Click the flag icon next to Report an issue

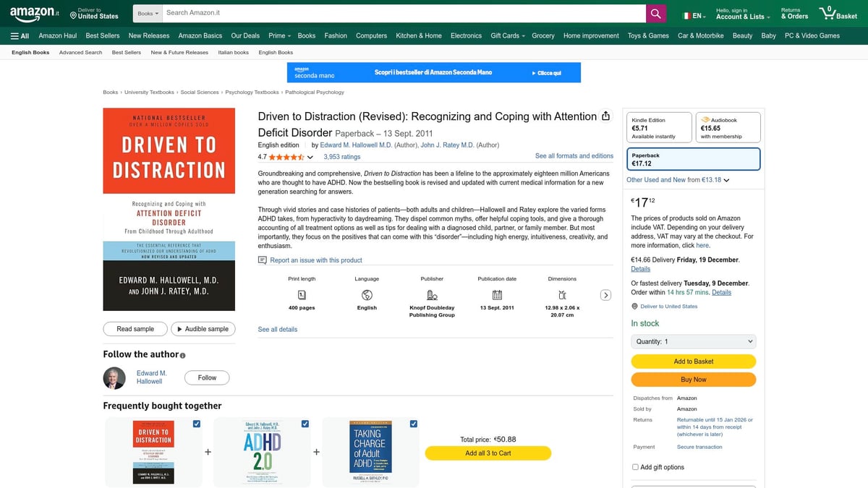pyautogui.click(x=263, y=260)
